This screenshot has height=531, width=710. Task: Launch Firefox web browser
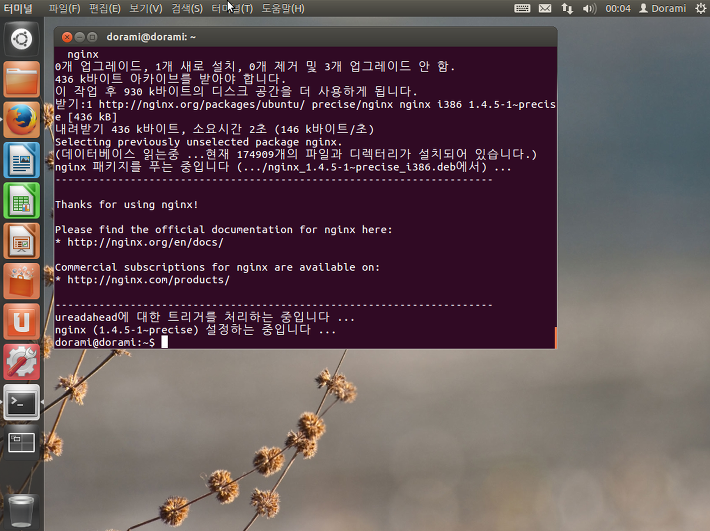(21, 120)
